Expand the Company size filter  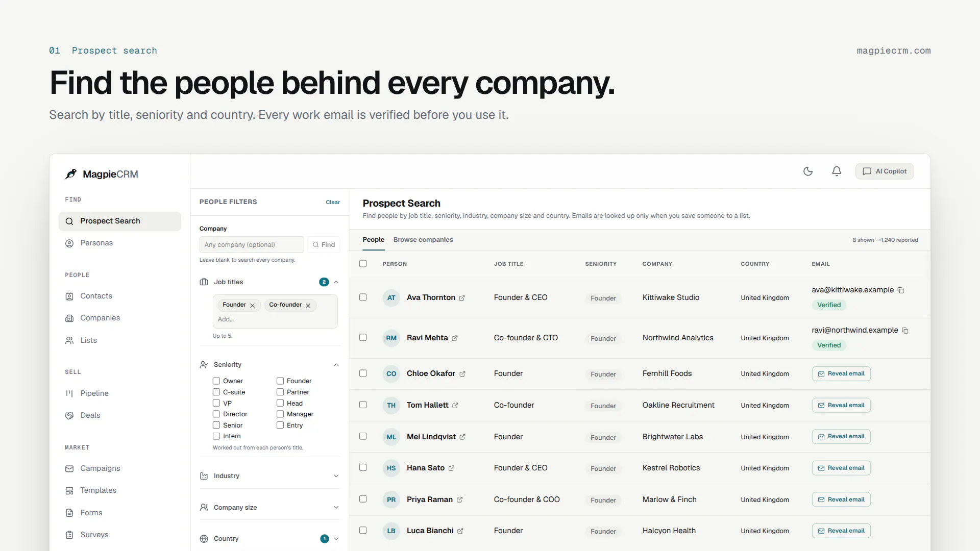[x=336, y=508]
